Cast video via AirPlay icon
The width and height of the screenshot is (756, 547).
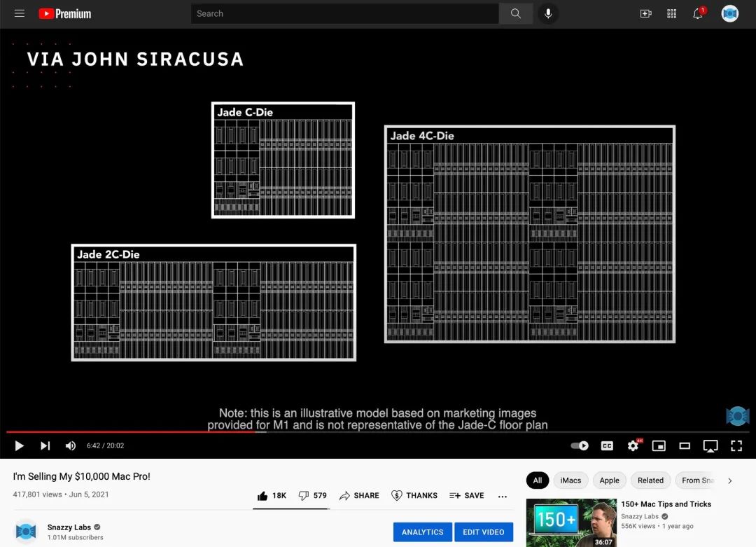tap(710, 445)
